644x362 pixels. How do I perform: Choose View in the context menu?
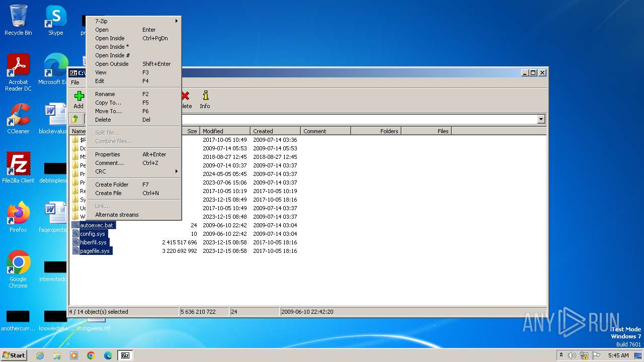tap(134, 72)
